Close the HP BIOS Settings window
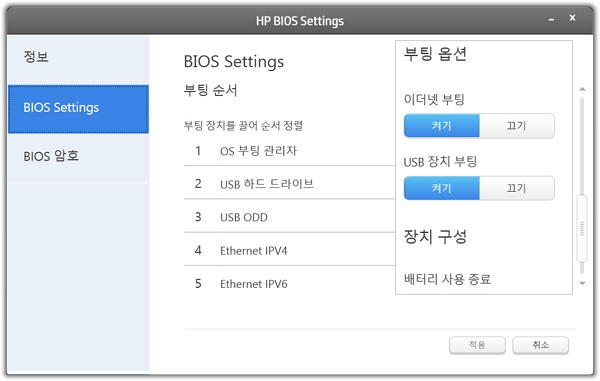The height and width of the screenshot is (381, 600). 572,18
